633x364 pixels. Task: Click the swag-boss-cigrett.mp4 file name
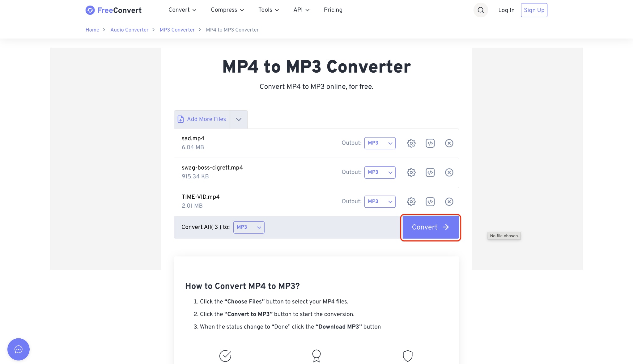point(212,168)
